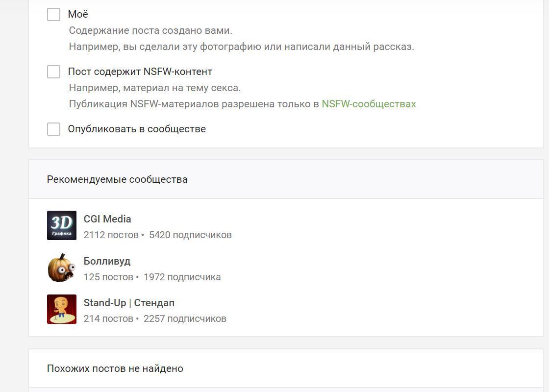
Task: Click the Похожих постов не найдено text
Action: pyautogui.click(x=115, y=368)
